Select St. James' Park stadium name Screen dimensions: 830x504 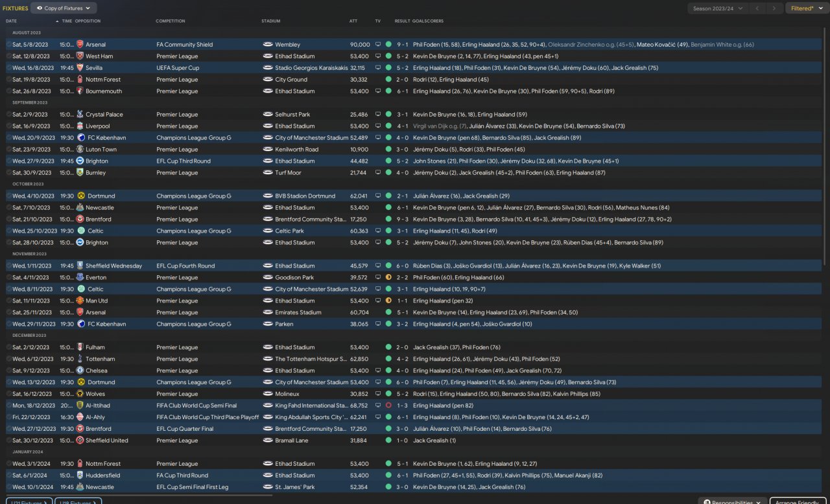294,488
